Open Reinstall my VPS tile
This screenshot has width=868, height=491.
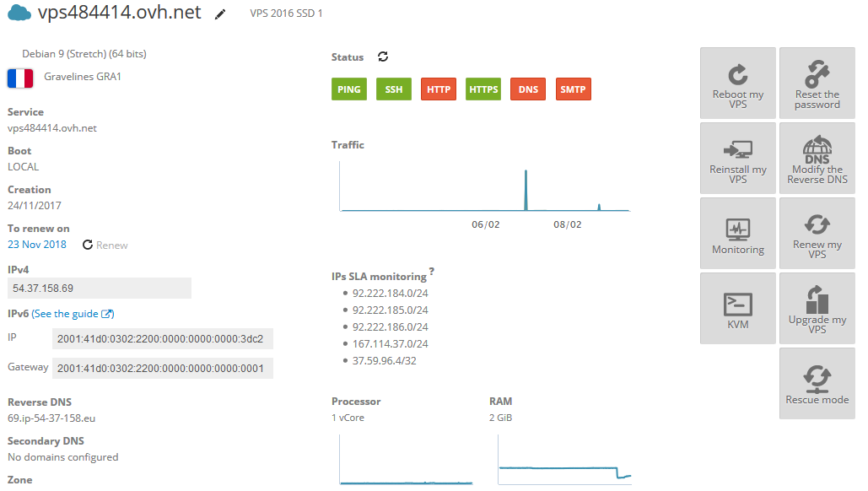[x=738, y=159]
